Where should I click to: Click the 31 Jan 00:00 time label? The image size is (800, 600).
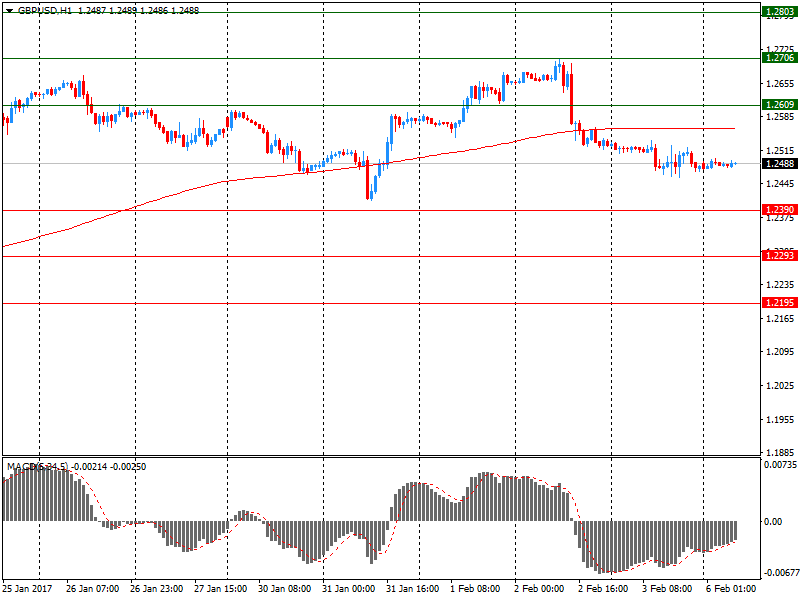(x=348, y=588)
